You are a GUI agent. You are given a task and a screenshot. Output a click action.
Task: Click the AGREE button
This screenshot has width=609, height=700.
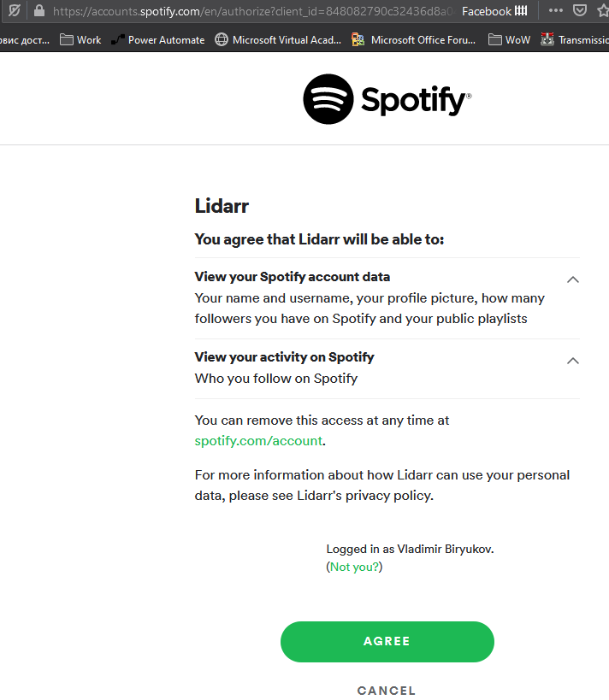coord(387,641)
